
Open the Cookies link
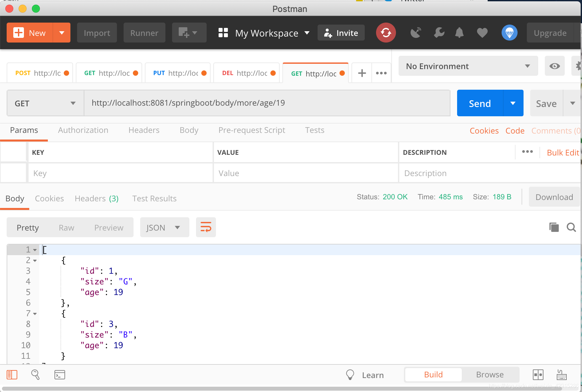(484, 131)
